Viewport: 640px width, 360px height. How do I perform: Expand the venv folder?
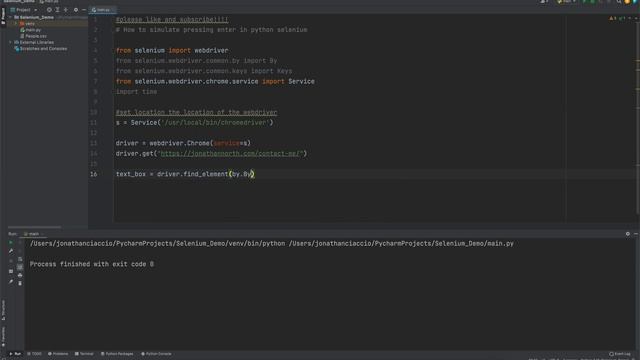[x=16, y=24]
